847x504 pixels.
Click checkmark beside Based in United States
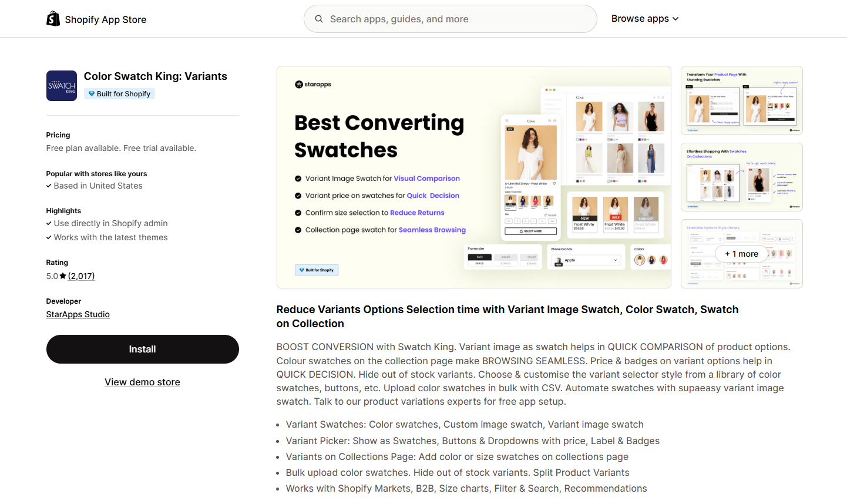tap(49, 186)
